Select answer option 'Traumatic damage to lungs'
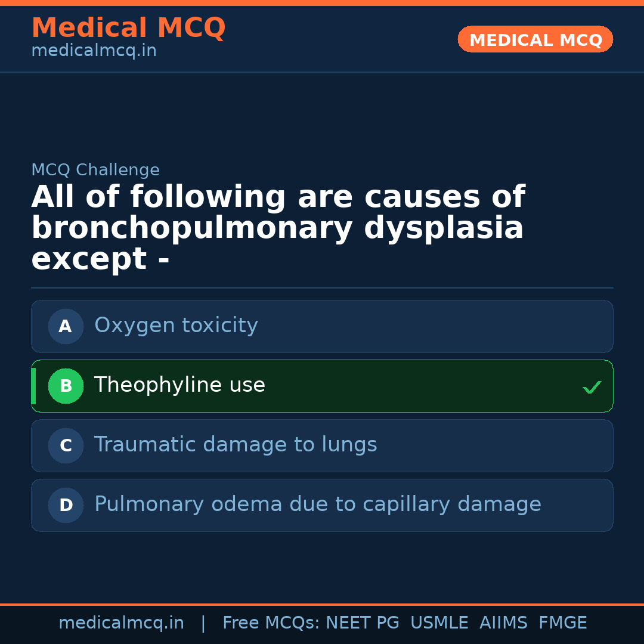The width and height of the screenshot is (644, 644). (x=322, y=445)
